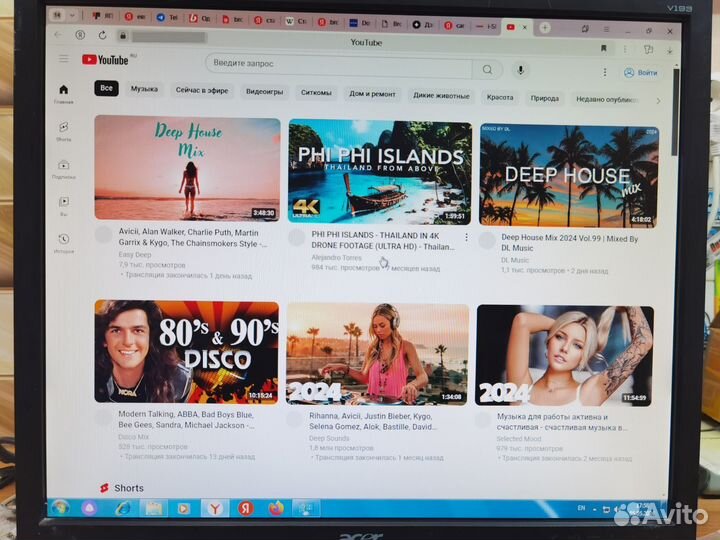Play the 80's & 90's Disco thumbnail
The height and width of the screenshot is (540, 720).
click(187, 352)
